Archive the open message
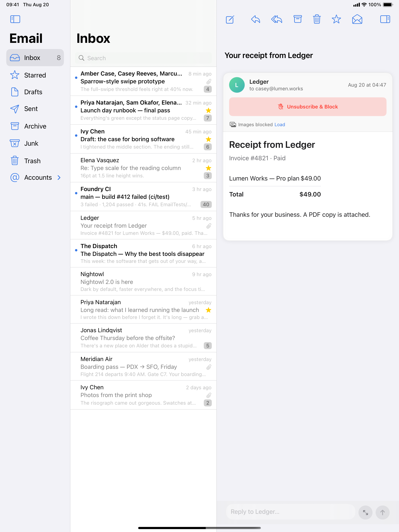The width and height of the screenshot is (399, 532). 297,19
